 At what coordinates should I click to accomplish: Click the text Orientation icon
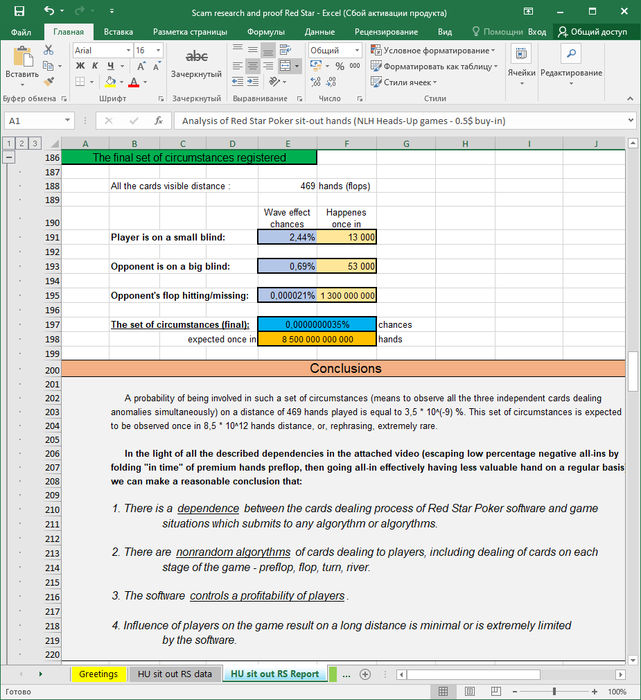click(274, 81)
